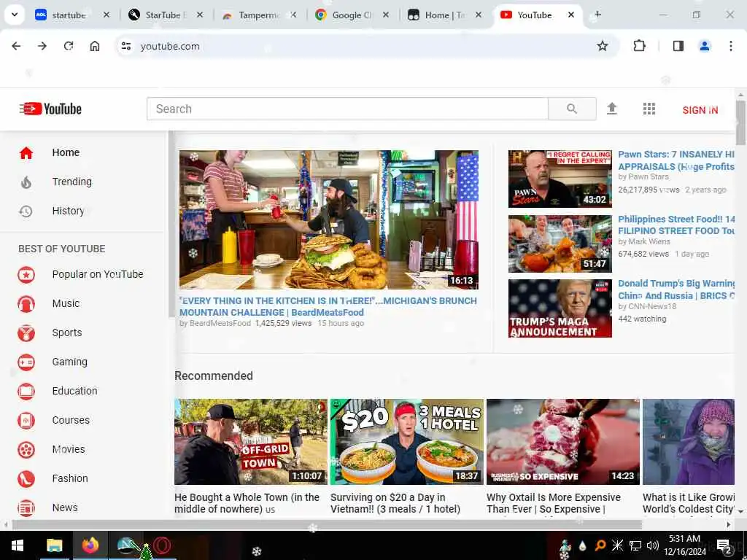Click the Education icon in sidebar
747x560 pixels.
(26, 392)
